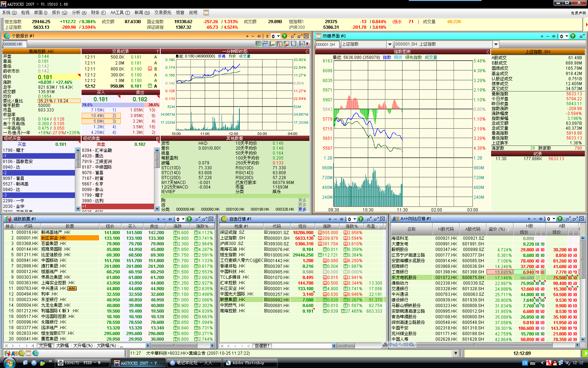Click the 经纪买盘 list scrollbar down arrow
The width and height of the screenshot is (588, 368).
tap(78, 209)
